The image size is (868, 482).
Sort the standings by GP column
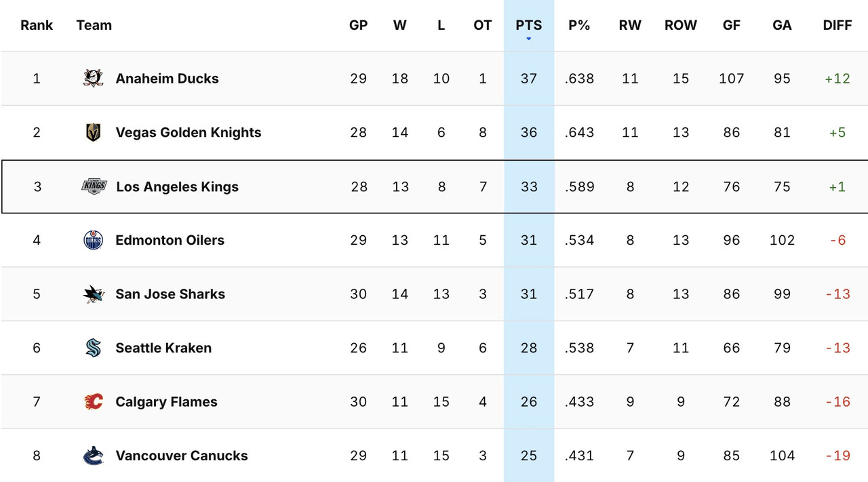(x=358, y=25)
